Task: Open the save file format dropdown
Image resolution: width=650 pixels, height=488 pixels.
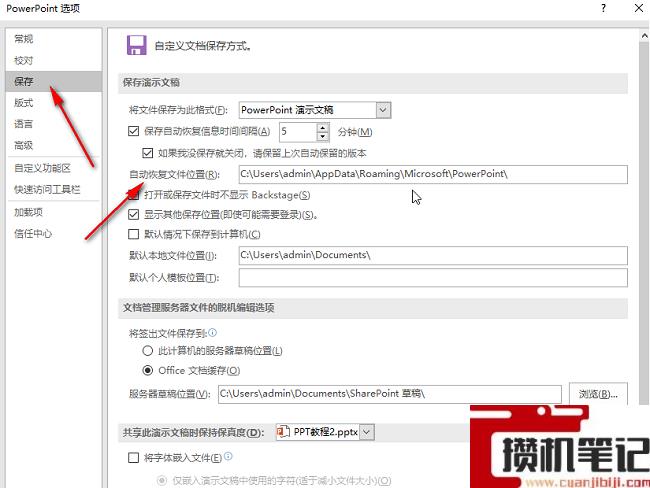Action: (x=383, y=110)
